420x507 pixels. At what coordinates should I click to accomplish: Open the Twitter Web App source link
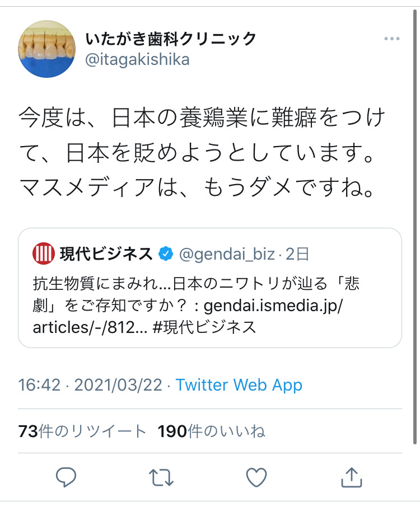[239, 384]
